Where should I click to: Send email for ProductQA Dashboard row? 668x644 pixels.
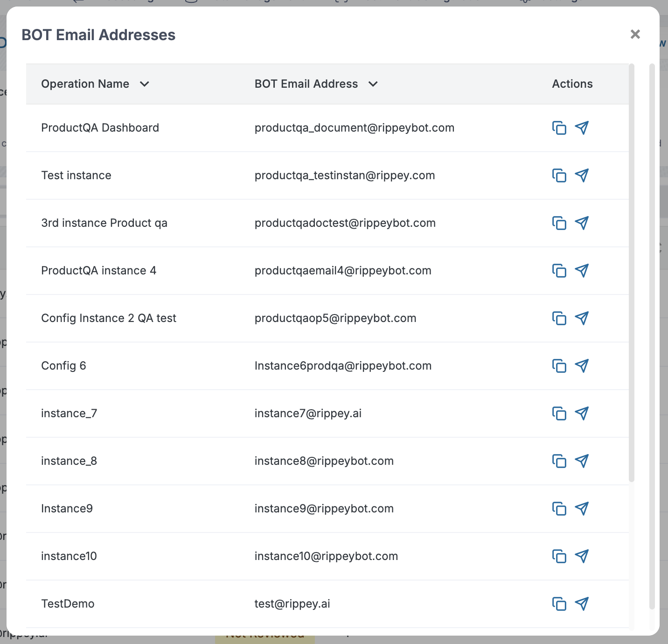pos(582,128)
